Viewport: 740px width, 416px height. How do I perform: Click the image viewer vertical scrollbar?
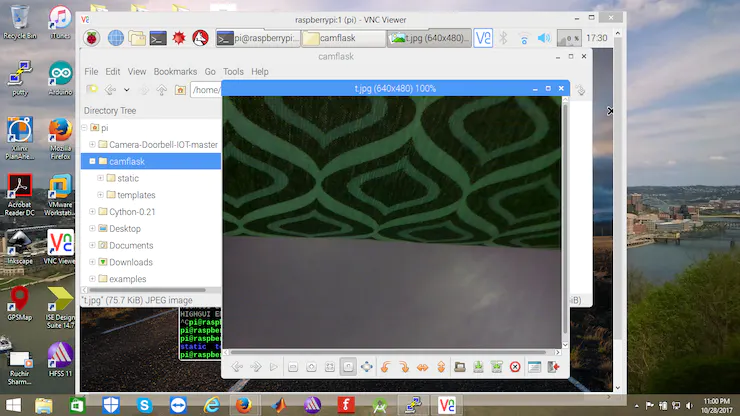[x=565, y=220]
